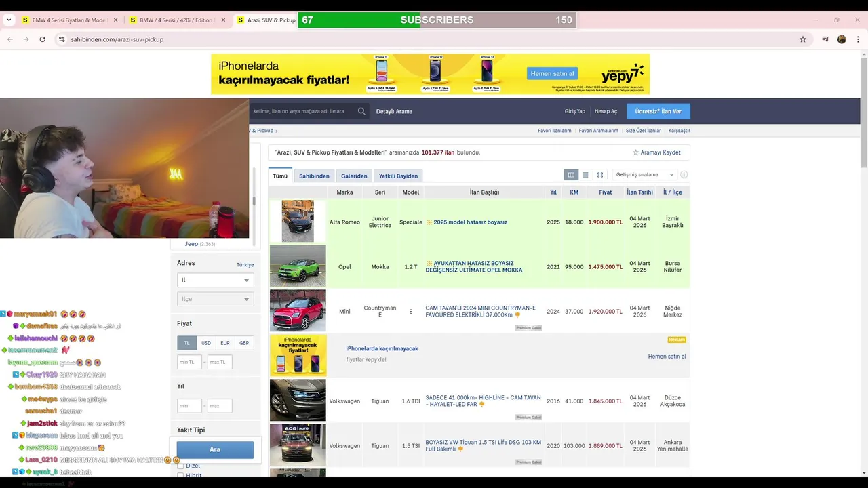Click the minimum Yıl field
Screen dimensions: 868x488
[189, 406]
